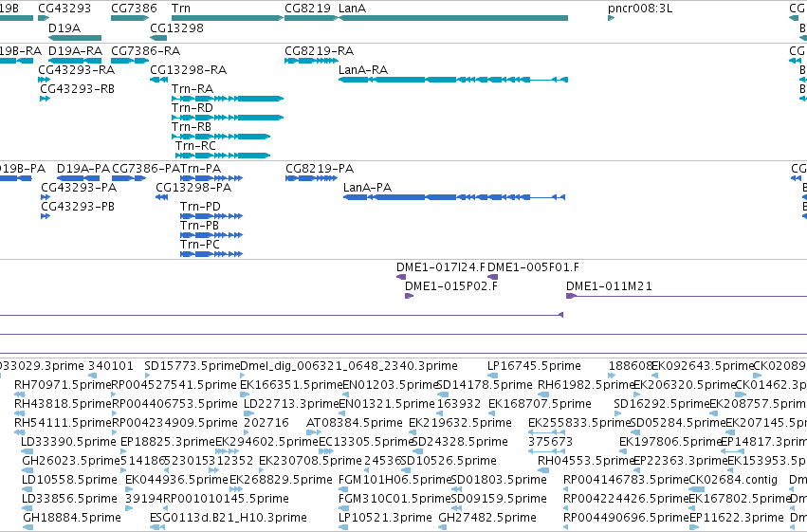Click the LD22713.3prime label
807x532 pixels.
(x=291, y=404)
